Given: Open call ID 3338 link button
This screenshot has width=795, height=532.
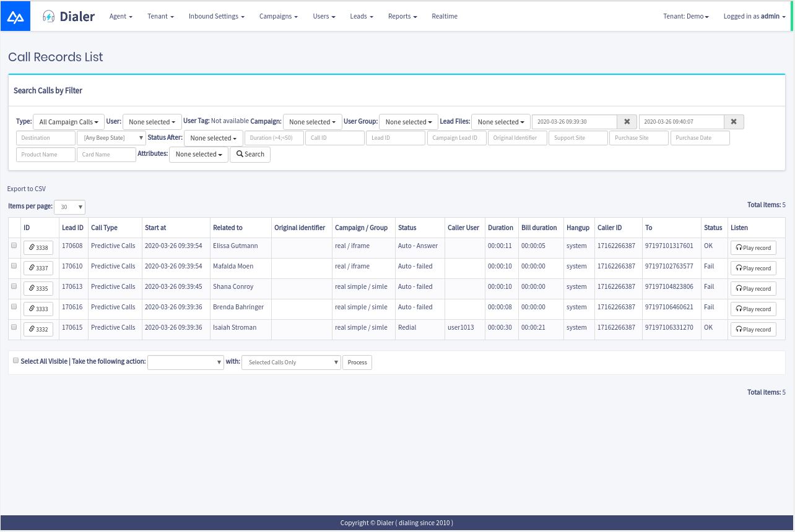Looking at the screenshot, I should coord(38,248).
